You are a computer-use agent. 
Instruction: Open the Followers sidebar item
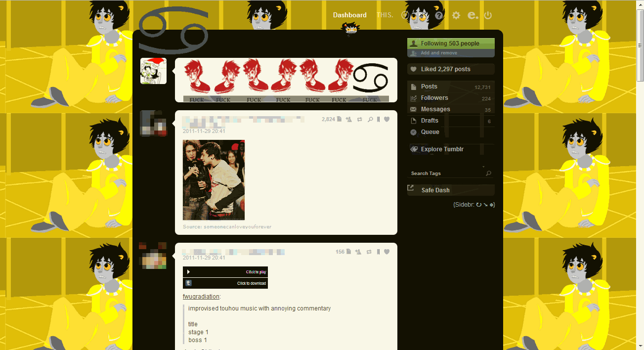[x=451, y=98]
